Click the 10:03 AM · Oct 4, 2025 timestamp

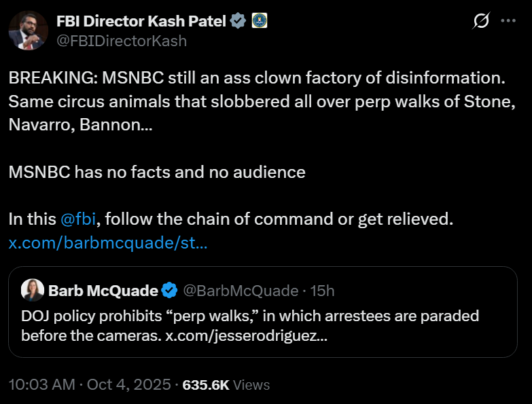[x=89, y=384]
